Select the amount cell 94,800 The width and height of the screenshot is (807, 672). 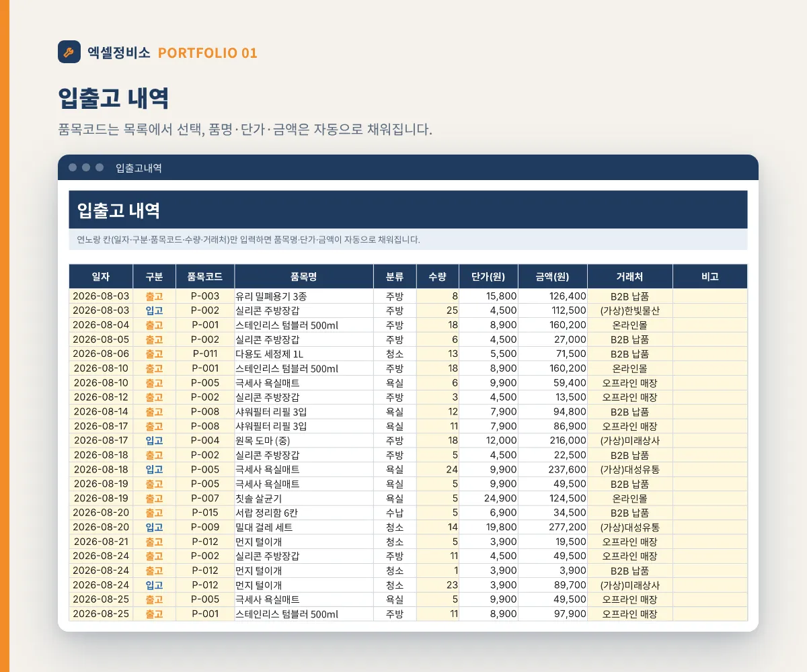(x=553, y=411)
